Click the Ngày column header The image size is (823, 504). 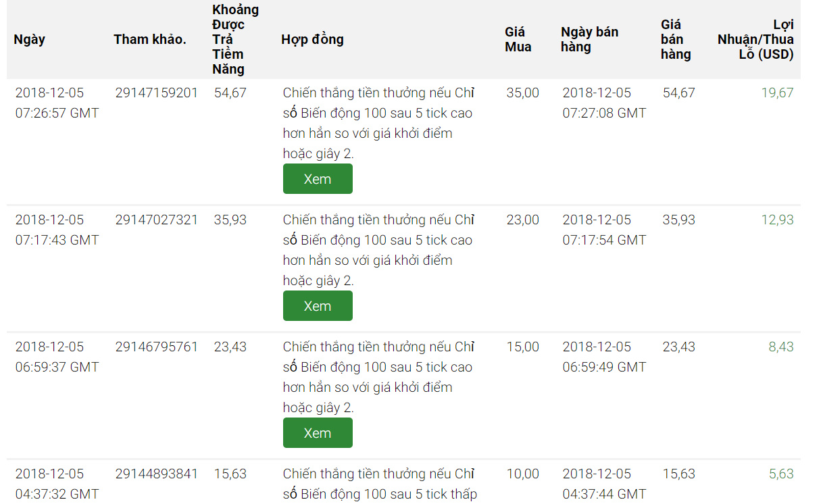pos(30,39)
